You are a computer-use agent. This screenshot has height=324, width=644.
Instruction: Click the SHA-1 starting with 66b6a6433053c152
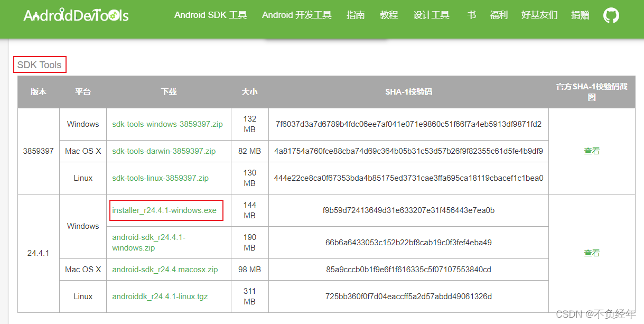click(408, 243)
